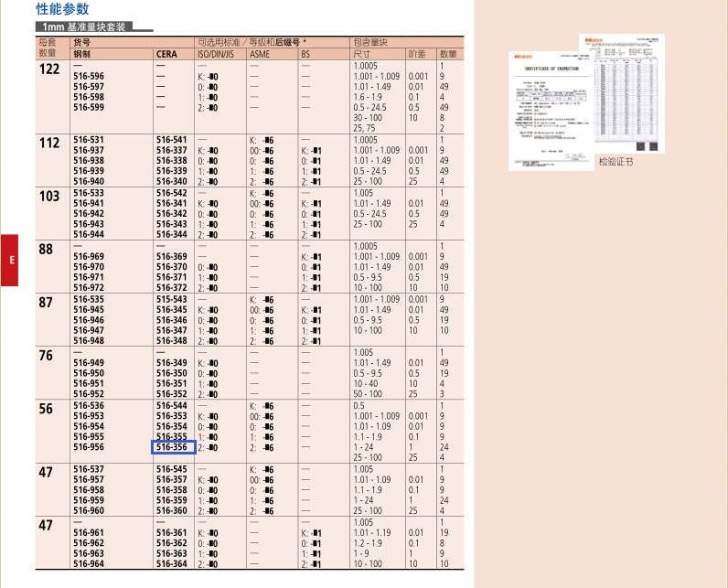The image size is (728, 588).
Task: Click the size range 10 - 40
Action: 366,384
